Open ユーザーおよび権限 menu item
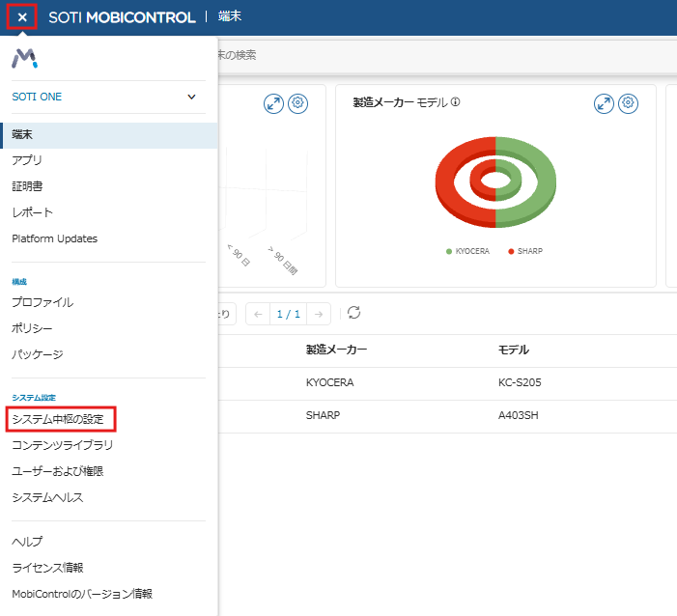This screenshot has width=677, height=616. tap(58, 471)
